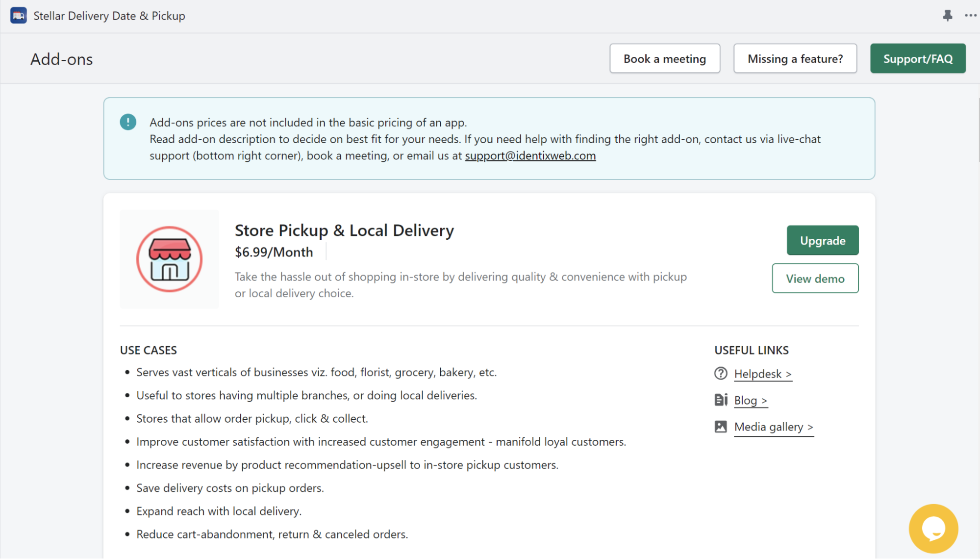Click the page scrollbar on right edge

tap(978, 130)
